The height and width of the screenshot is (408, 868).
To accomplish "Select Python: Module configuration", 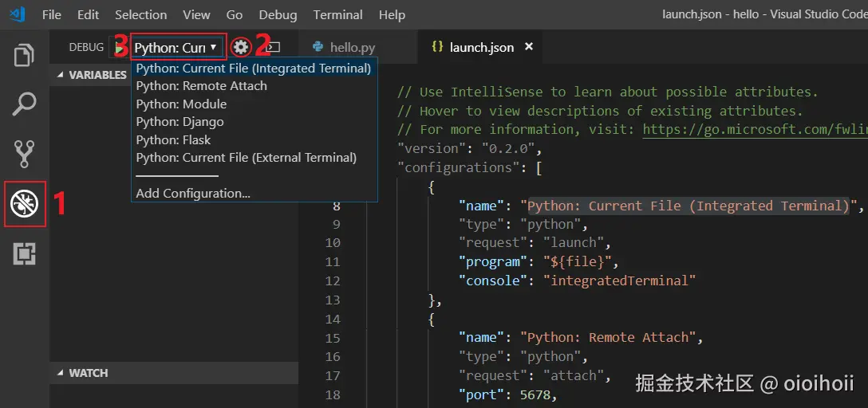I will tap(254, 104).
